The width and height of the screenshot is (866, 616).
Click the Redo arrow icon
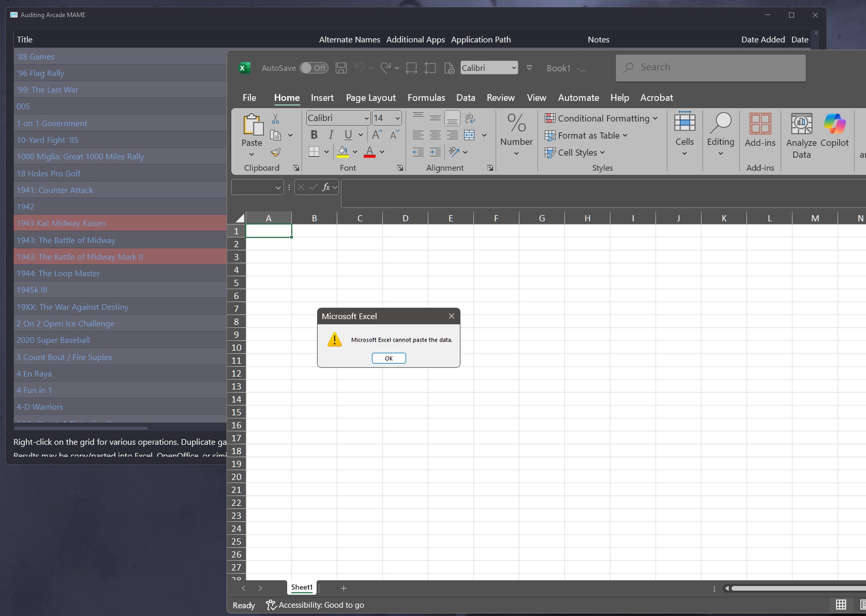point(385,68)
